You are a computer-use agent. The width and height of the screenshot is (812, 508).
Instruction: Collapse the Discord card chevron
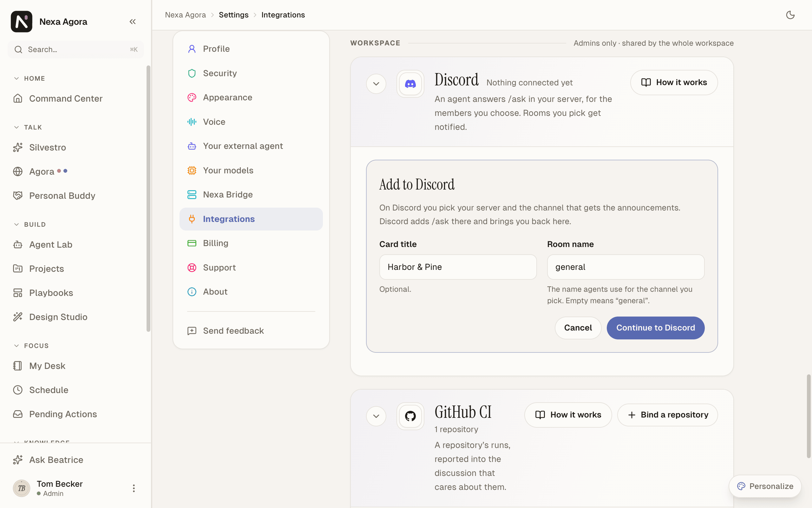tap(376, 84)
